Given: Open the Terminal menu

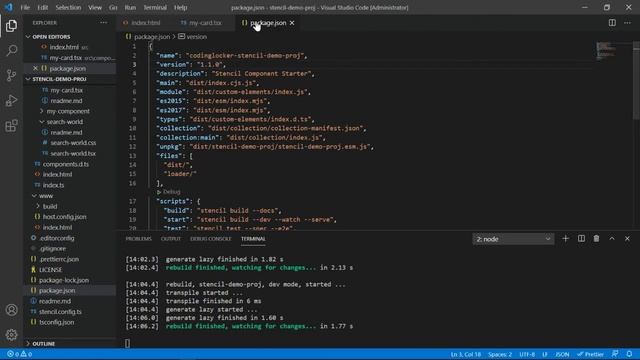Looking at the screenshot, I should click(155, 7).
